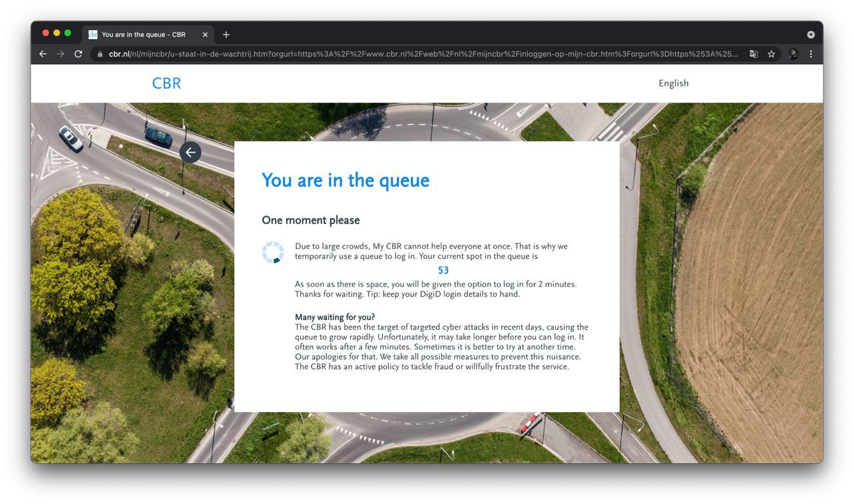Click the 'You are in the queue' heading
The image size is (854, 504).
coord(346,181)
